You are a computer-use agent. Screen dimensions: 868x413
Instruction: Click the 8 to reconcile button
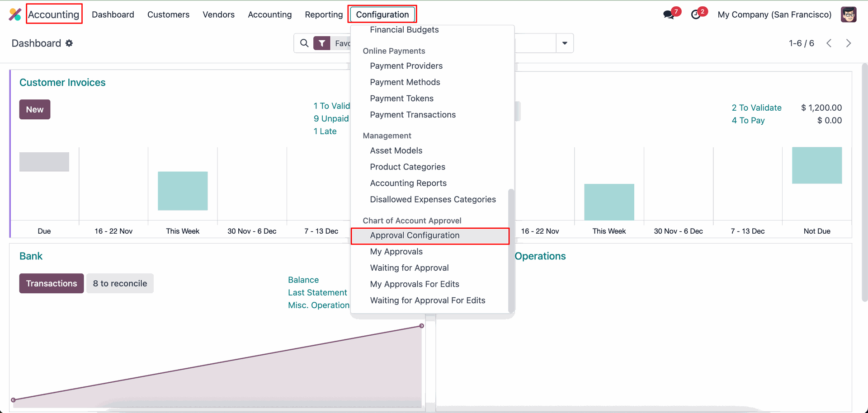pyautogui.click(x=120, y=283)
